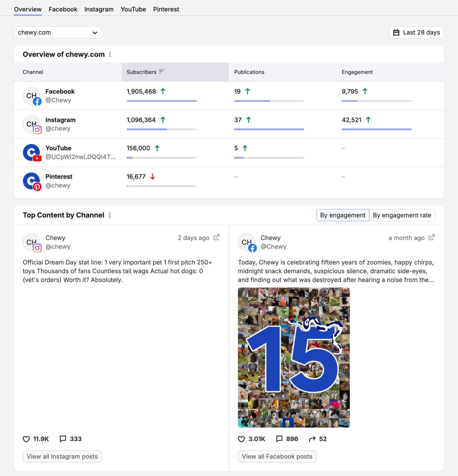Click the Official Dream Day post text
The height and width of the screenshot is (476, 458).
coord(118,271)
